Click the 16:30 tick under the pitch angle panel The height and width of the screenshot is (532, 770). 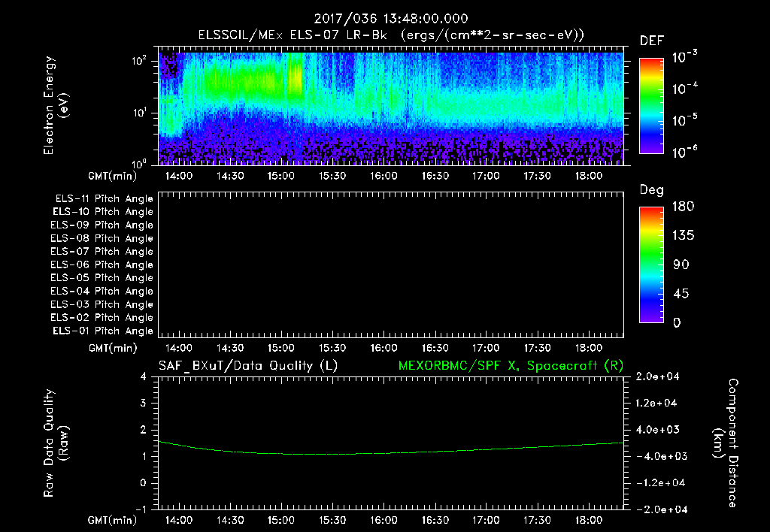click(435, 348)
